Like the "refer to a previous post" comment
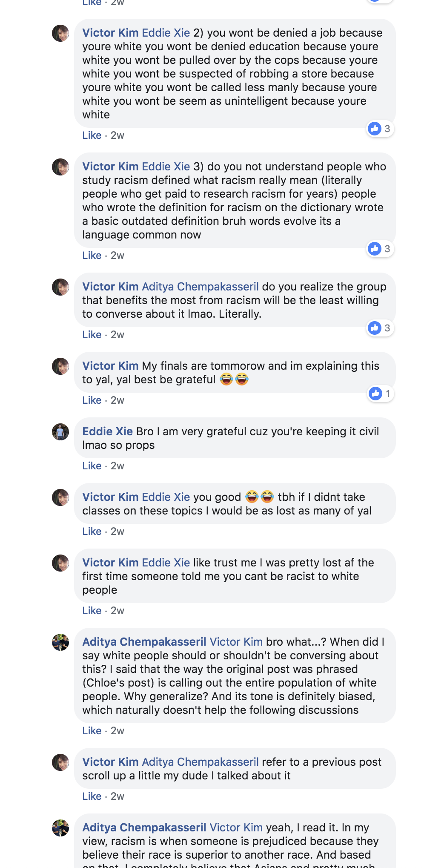The width and height of the screenshot is (424, 868). point(92,796)
